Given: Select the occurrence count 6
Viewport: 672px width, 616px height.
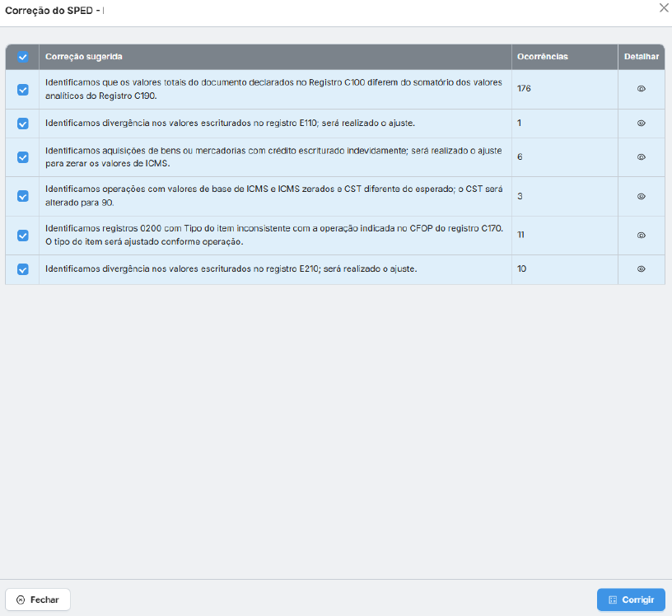Looking at the screenshot, I should coord(520,157).
